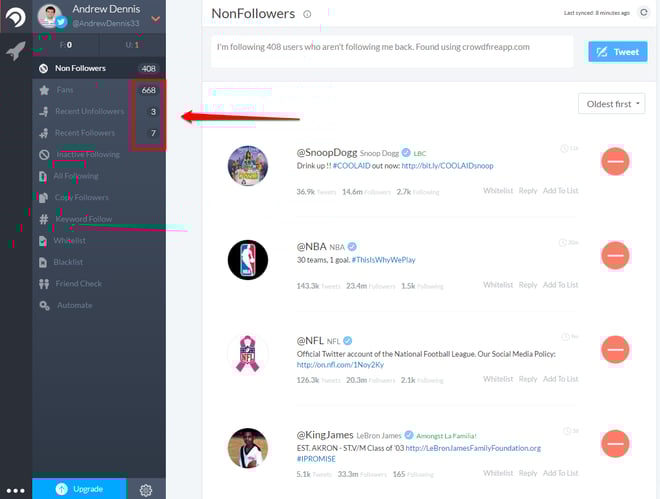Unfollow @KingJames with red minus icon

(x=615, y=443)
